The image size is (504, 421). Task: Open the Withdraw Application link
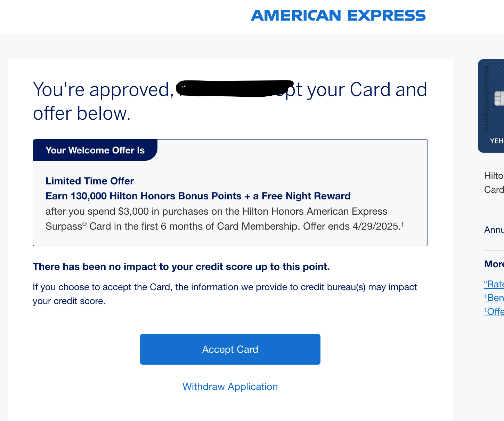pos(230,387)
